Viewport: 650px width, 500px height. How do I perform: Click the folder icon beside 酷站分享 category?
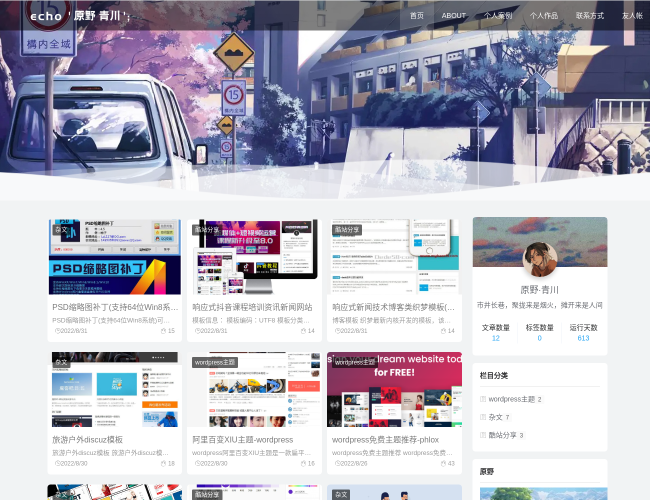point(483,435)
